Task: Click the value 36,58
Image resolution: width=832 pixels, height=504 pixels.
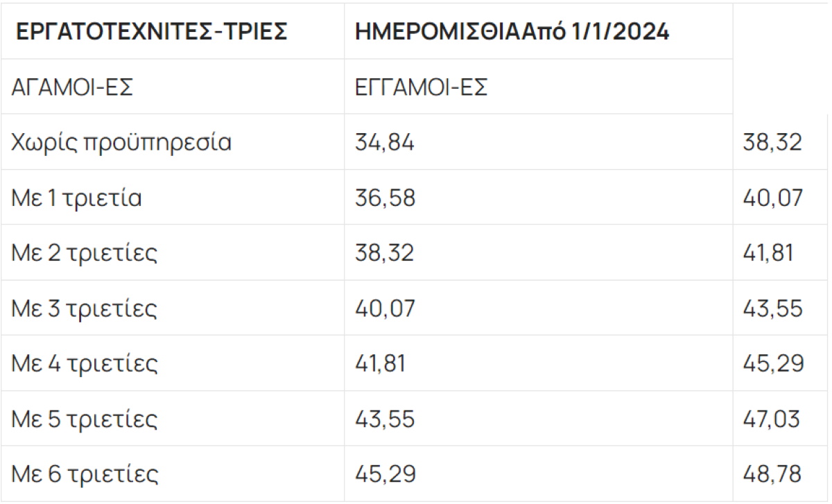Action: pyautogui.click(x=385, y=198)
